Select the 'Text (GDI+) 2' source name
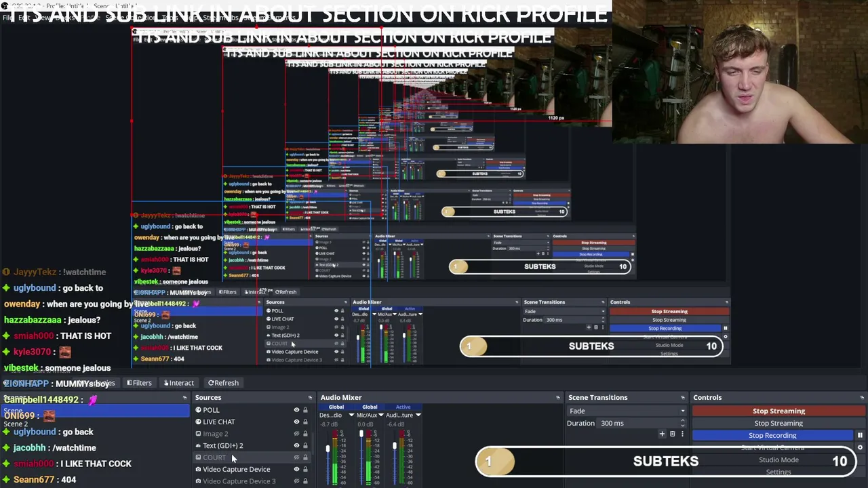868x488 pixels. pyautogui.click(x=222, y=445)
